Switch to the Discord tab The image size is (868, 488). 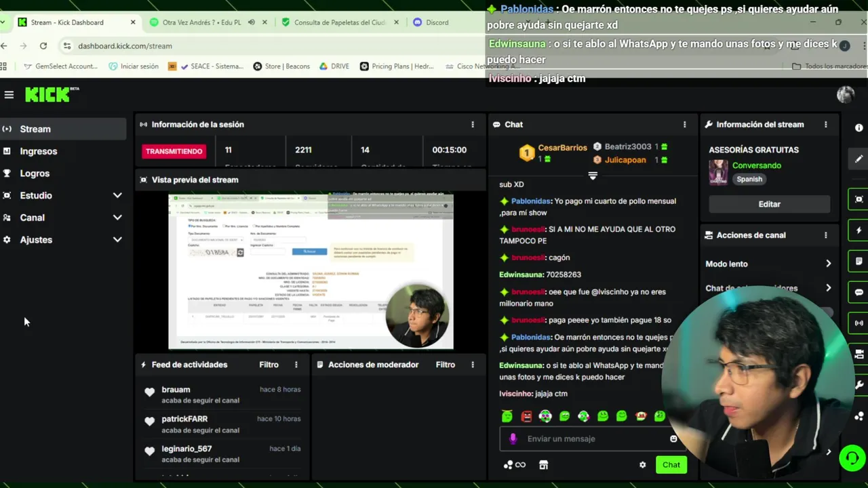click(437, 22)
